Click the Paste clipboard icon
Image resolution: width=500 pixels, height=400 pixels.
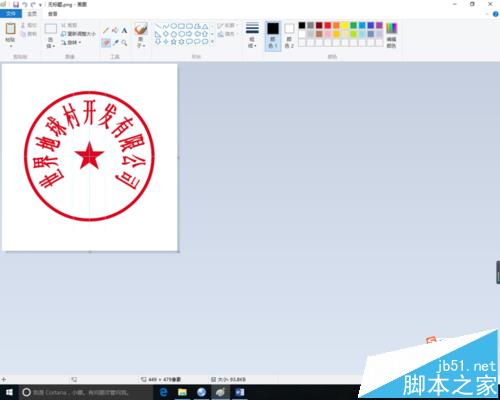point(10,29)
